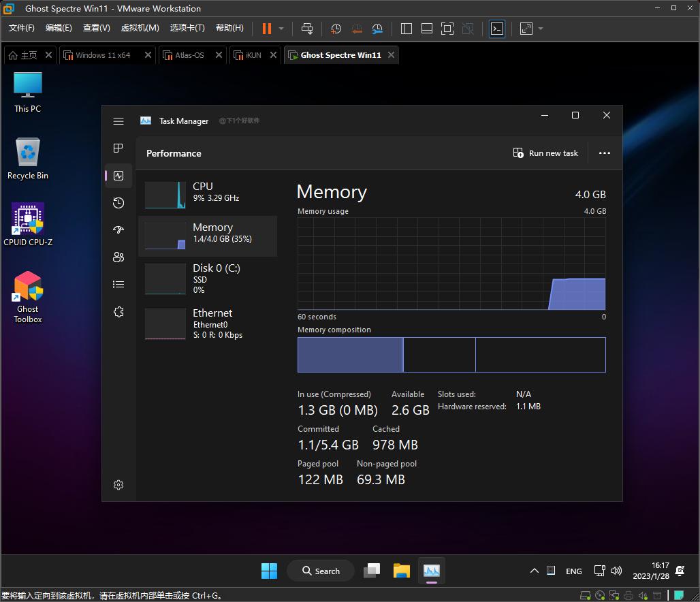Image resolution: width=700 pixels, height=602 pixels.
Task: Open the 虚拟机(M) menu
Action: coord(140,28)
